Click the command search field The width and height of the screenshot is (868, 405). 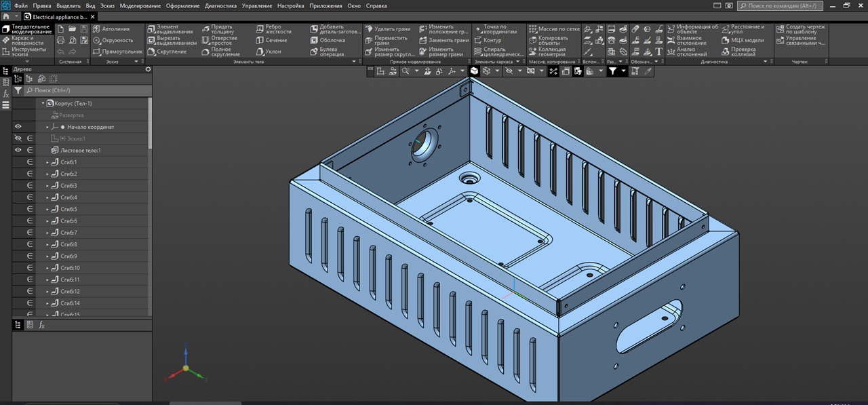coord(780,5)
